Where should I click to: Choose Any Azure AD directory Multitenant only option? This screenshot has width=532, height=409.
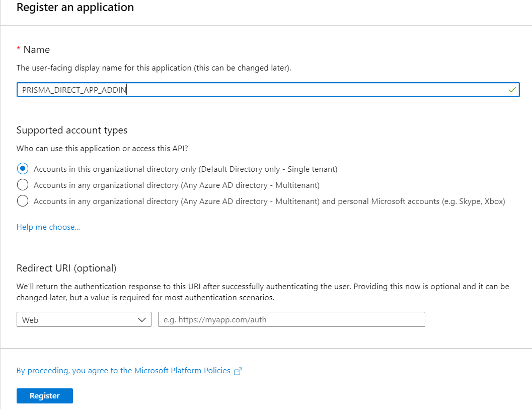(x=23, y=185)
